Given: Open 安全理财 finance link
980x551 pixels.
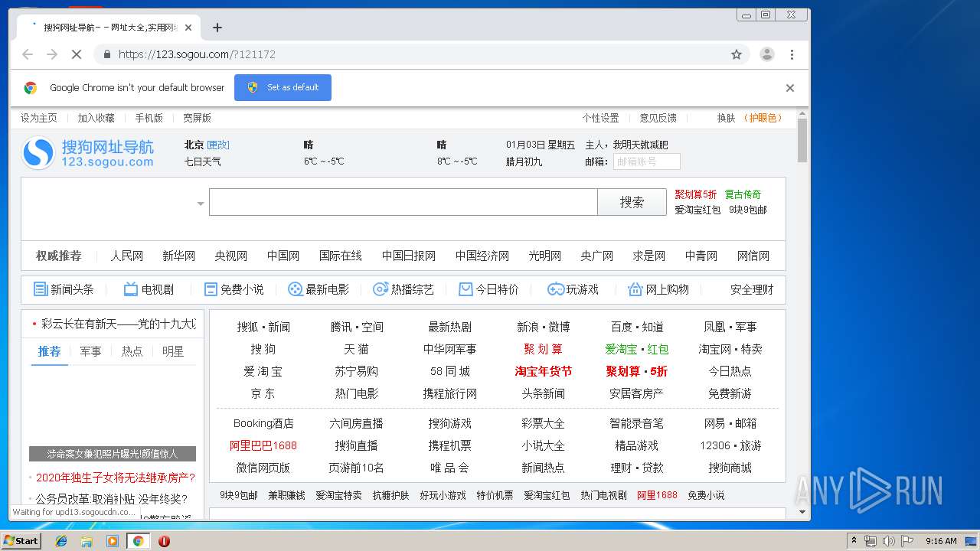Looking at the screenshot, I should [752, 289].
